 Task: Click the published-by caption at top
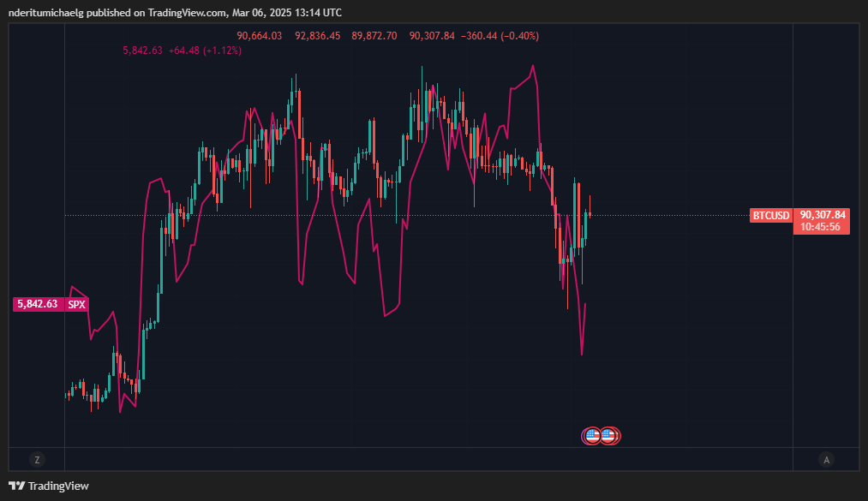(175, 12)
